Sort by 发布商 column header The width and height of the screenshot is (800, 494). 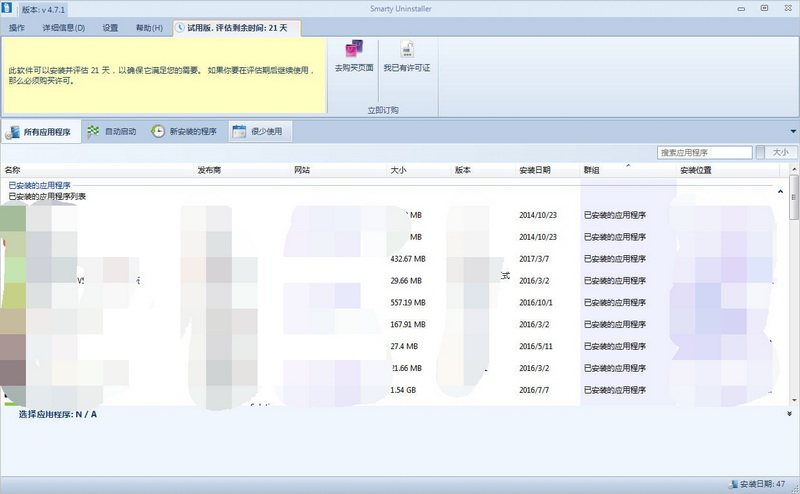pos(209,170)
